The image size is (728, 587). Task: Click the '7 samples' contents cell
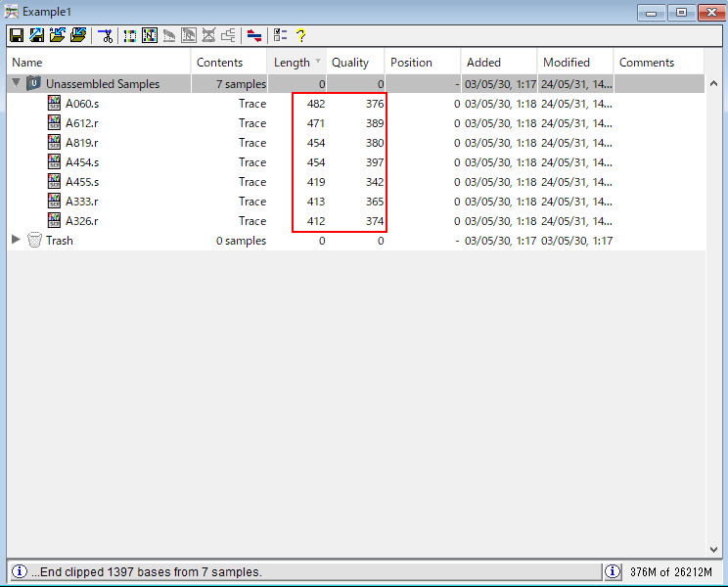pos(241,84)
